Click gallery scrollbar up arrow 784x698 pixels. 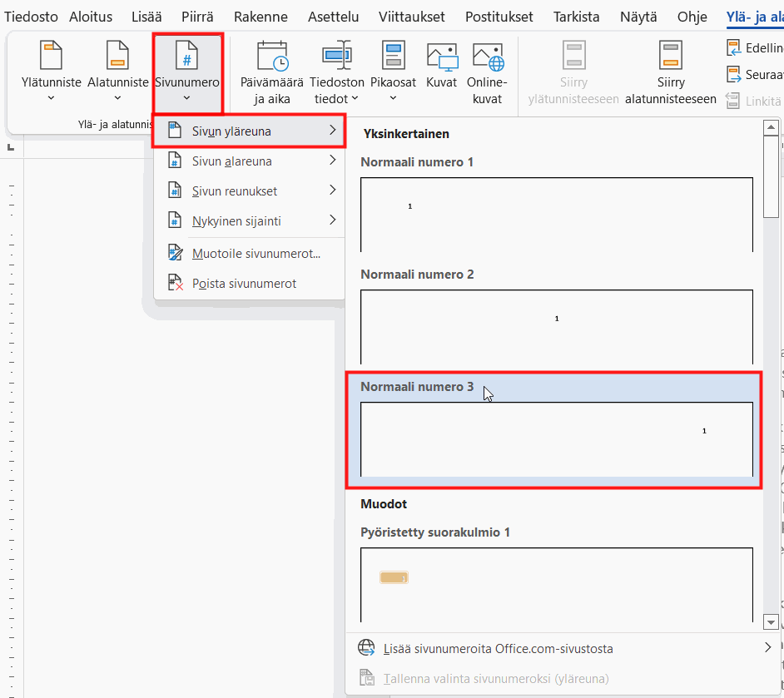(x=771, y=127)
